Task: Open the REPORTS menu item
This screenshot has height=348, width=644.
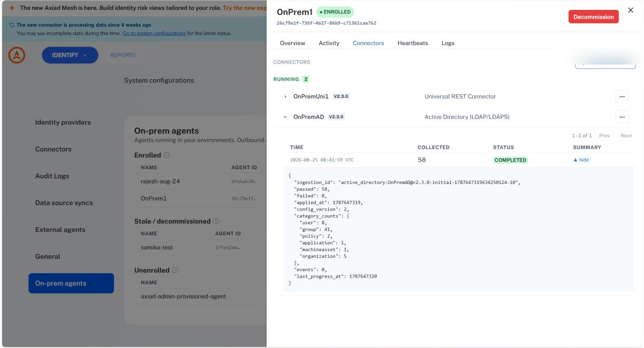Action: pyautogui.click(x=123, y=55)
